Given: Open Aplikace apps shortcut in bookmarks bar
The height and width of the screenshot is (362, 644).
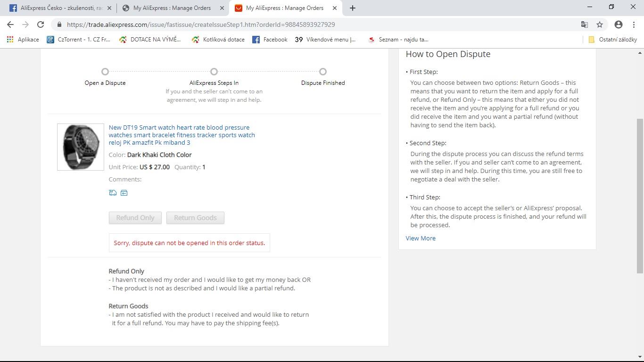Looking at the screenshot, I should pyautogui.click(x=23, y=40).
